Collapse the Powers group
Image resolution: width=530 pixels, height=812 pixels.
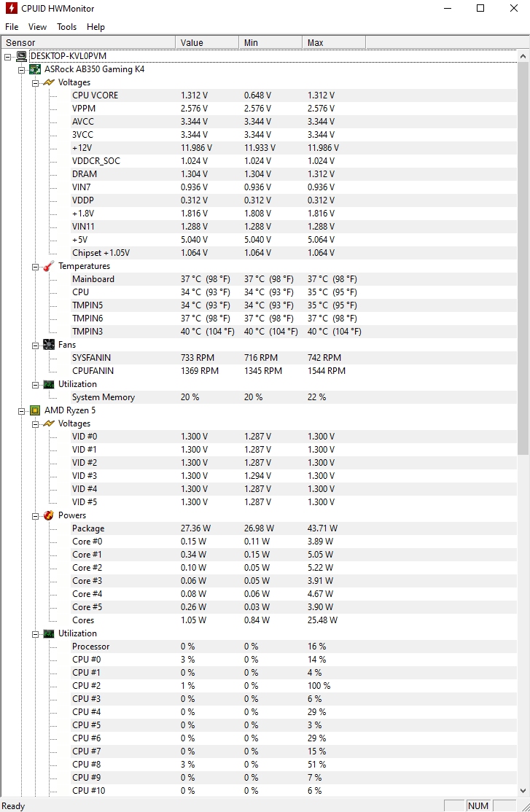coord(35,516)
